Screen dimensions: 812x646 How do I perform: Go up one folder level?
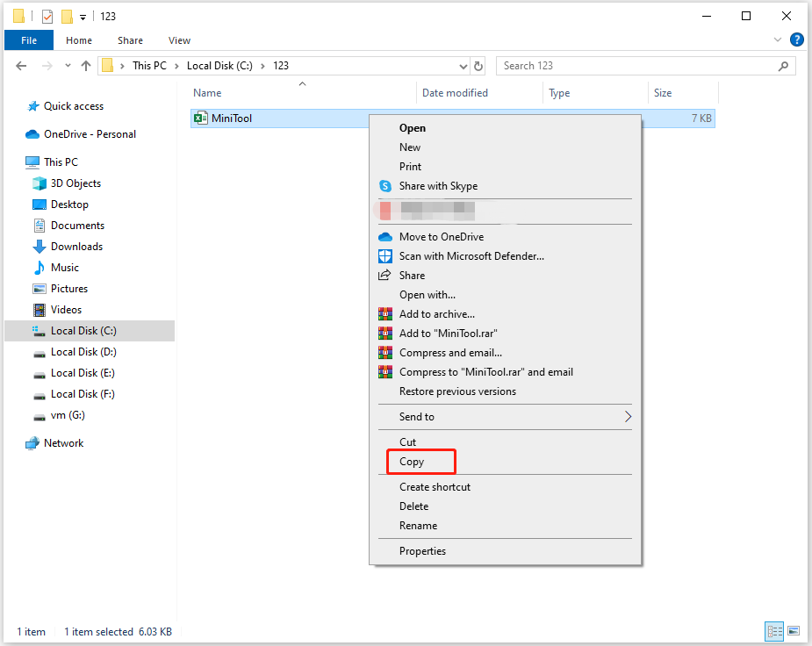click(86, 66)
